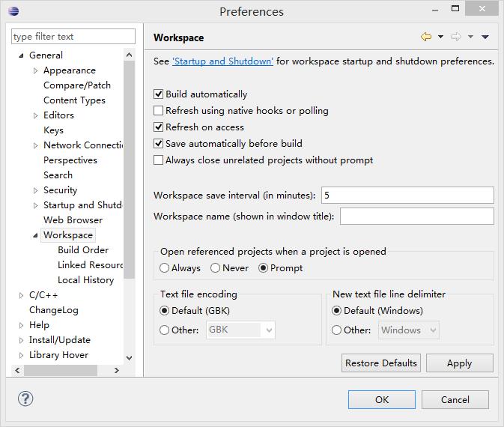
Task: Click the tree scroll up arrow
Action: click(130, 55)
